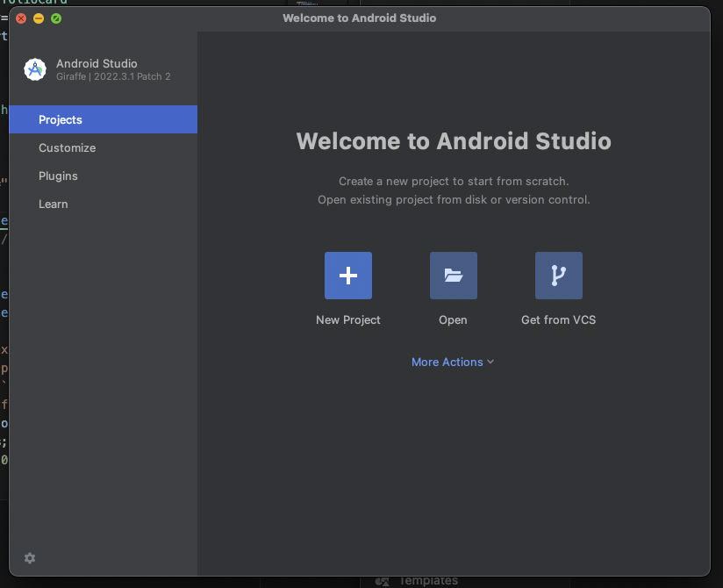Click the green zoom window button

pyautogui.click(x=56, y=18)
